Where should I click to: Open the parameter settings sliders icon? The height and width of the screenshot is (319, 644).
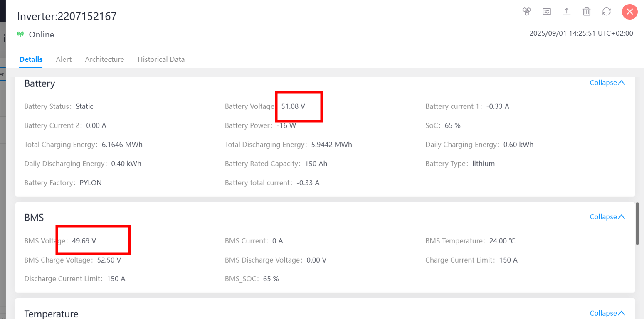pyautogui.click(x=547, y=12)
